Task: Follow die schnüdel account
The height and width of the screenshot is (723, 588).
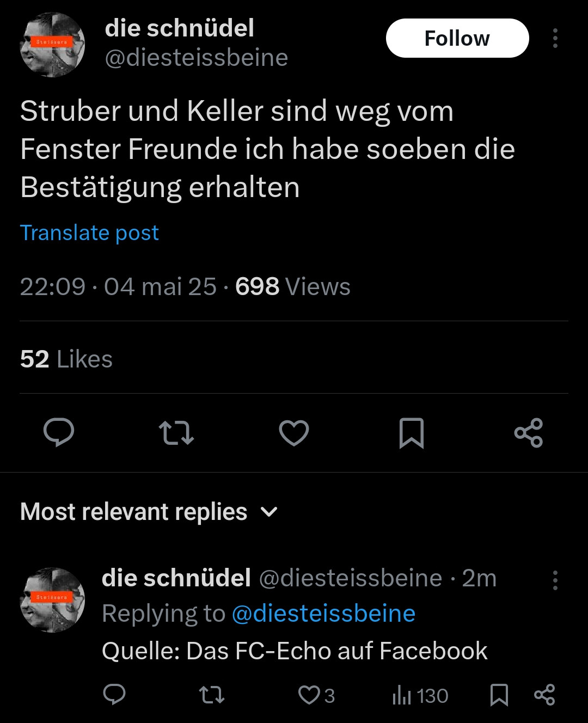Action: [457, 38]
